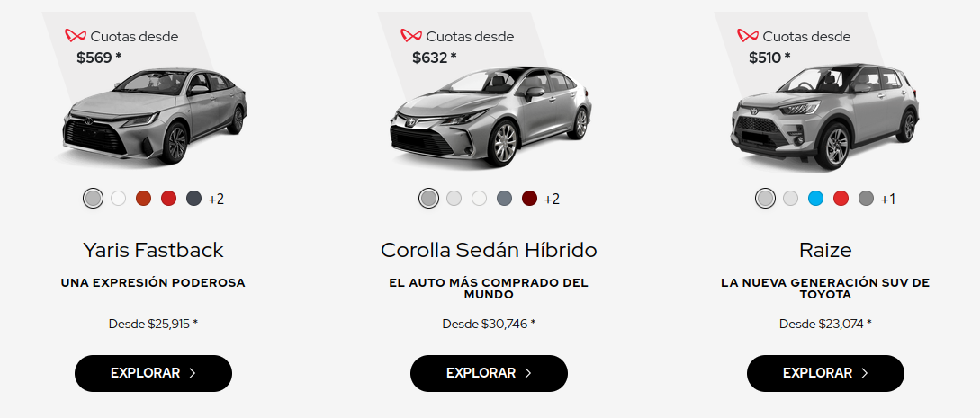Select the orange color for Yaris Fastback

(x=144, y=199)
